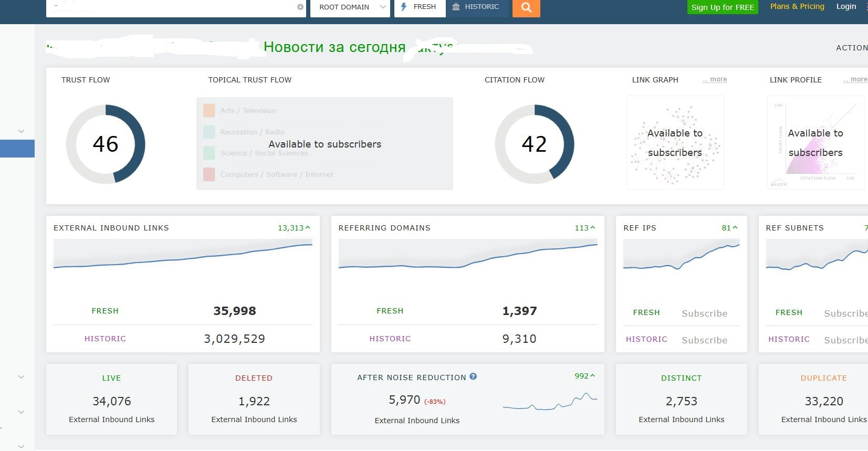Screen dimensions: 868x451
Task: Switch to the Historic index tab
Action: click(x=477, y=7)
